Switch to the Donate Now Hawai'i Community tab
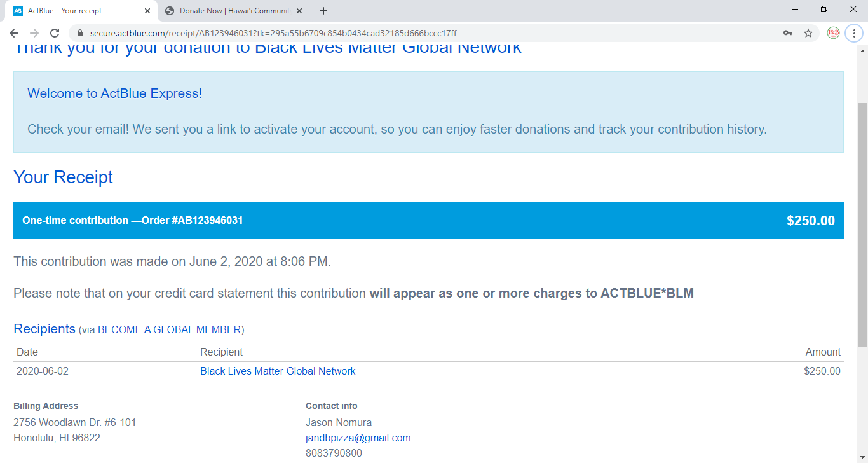Viewport: 868px width, 463px height. 233,11
